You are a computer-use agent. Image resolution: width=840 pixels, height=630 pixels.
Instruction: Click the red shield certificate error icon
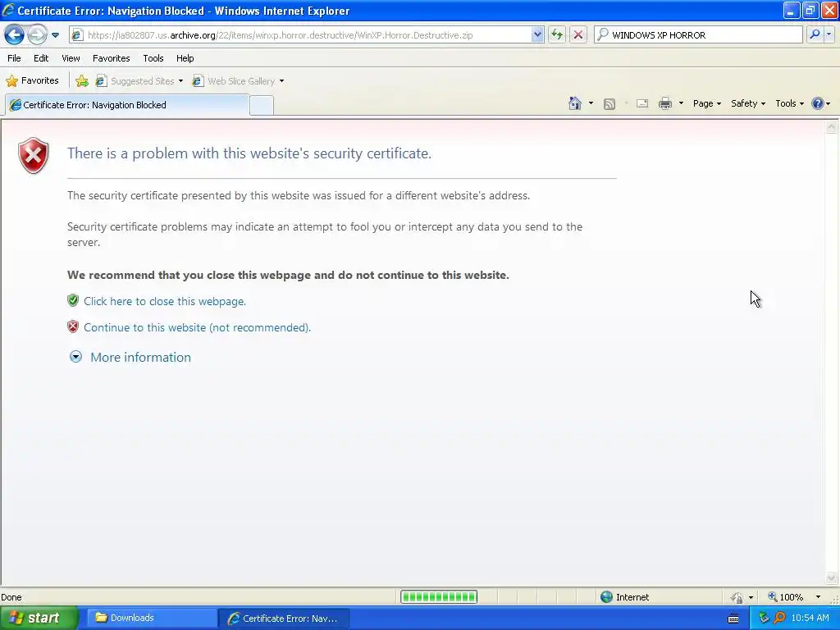pyautogui.click(x=33, y=156)
